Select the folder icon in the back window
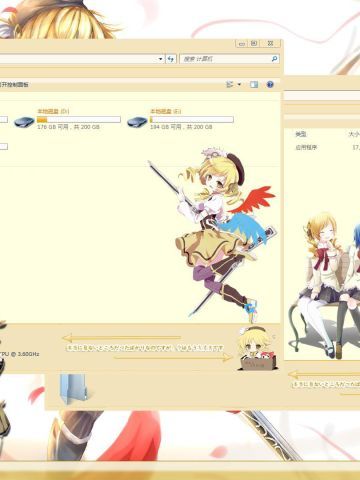The height and width of the screenshot is (480, 360). (x=74, y=389)
